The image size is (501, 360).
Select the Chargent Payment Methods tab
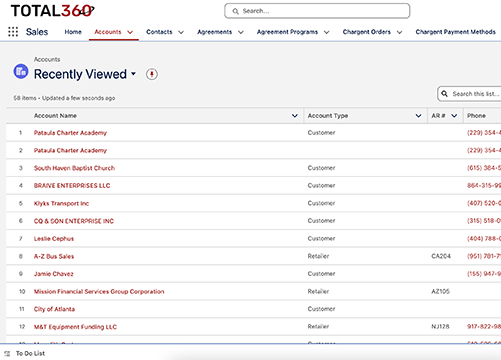(455, 32)
